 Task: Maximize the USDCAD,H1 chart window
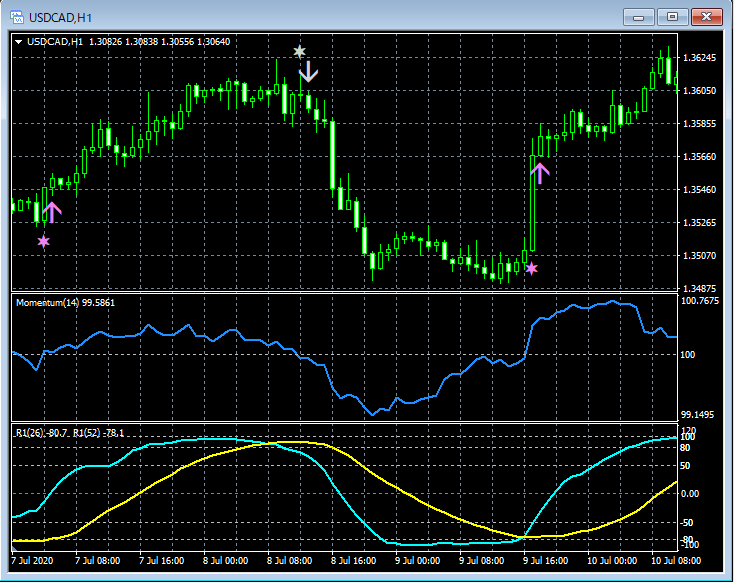(x=672, y=17)
